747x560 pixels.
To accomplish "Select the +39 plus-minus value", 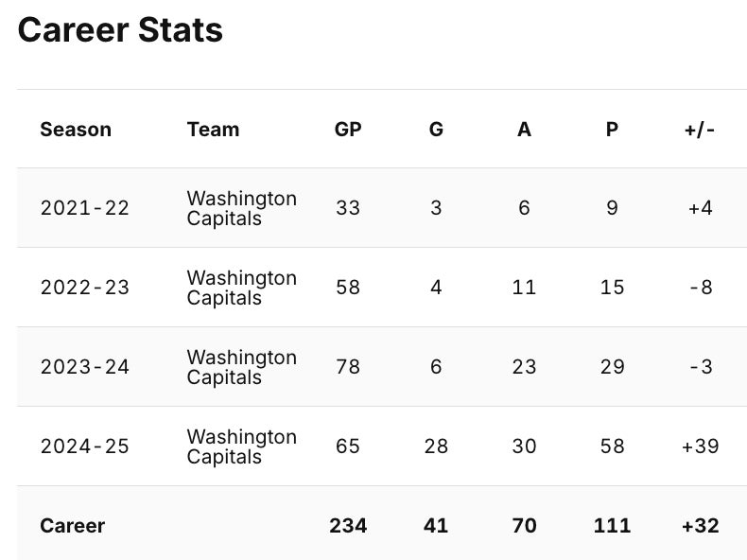I will point(700,446).
